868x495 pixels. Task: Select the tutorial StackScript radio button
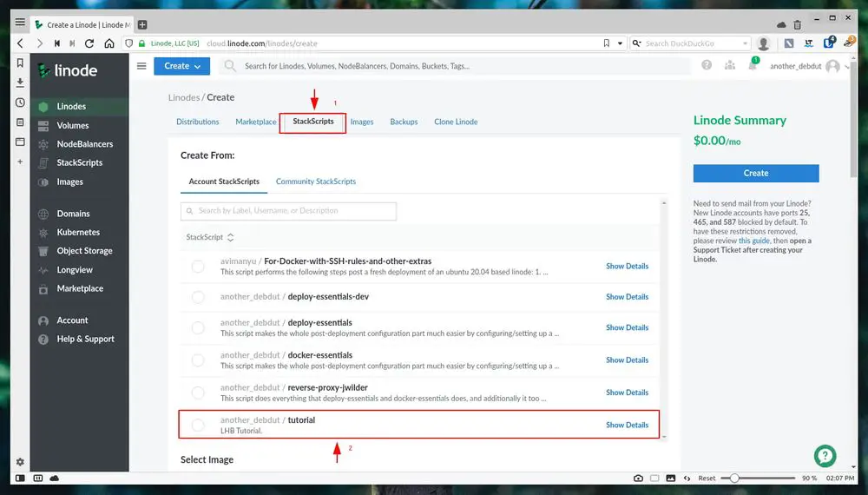coord(198,425)
